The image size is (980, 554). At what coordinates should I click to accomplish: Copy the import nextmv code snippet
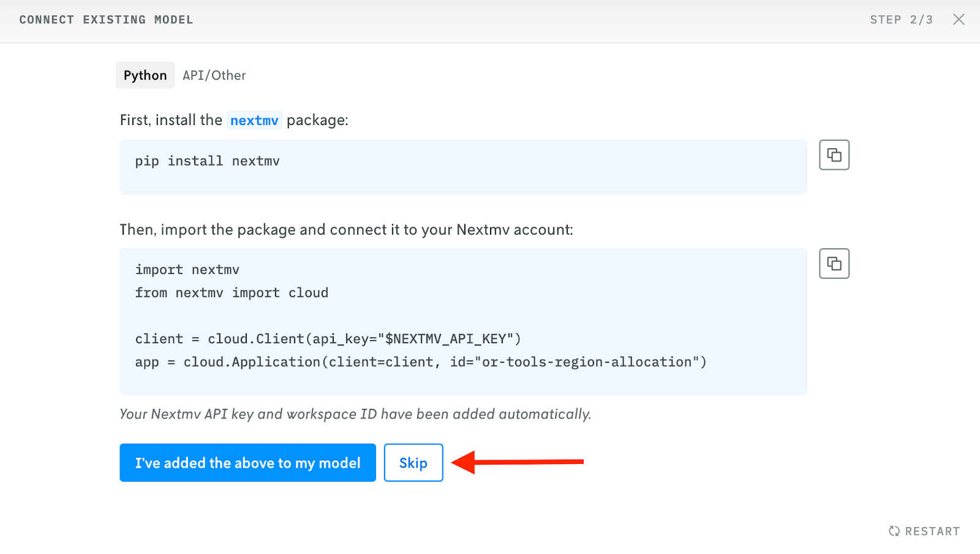(834, 264)
